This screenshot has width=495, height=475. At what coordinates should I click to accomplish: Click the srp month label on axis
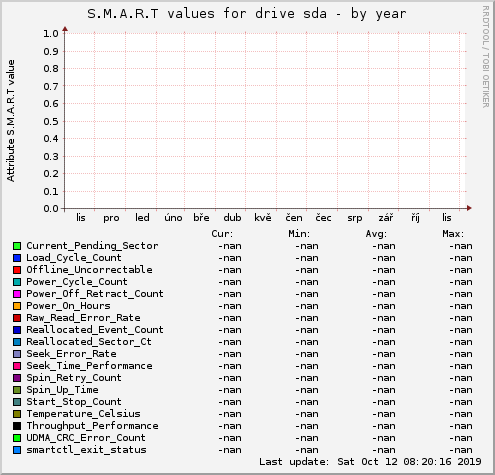coord(355,218)
